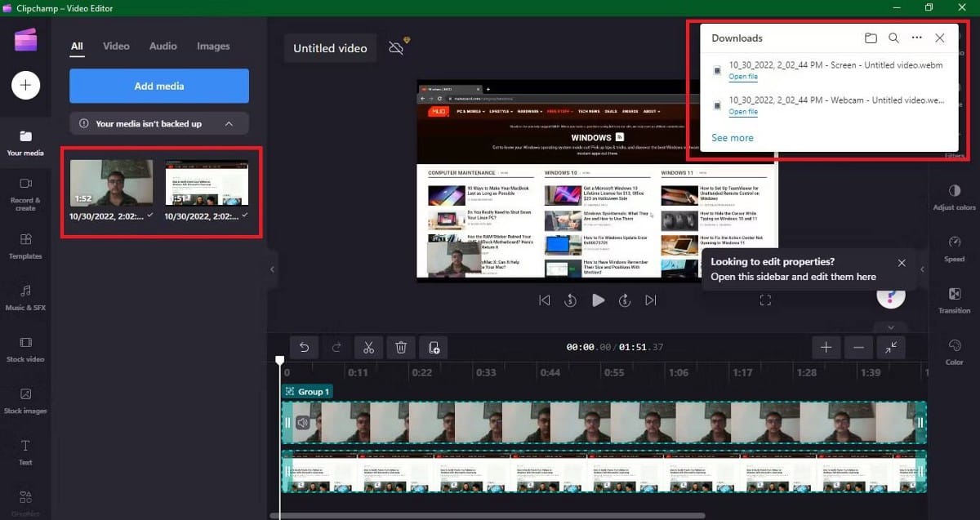Play the video preview
Image resolution: width=980 pixels, height=520 pixels.
[x=599, y=300]
